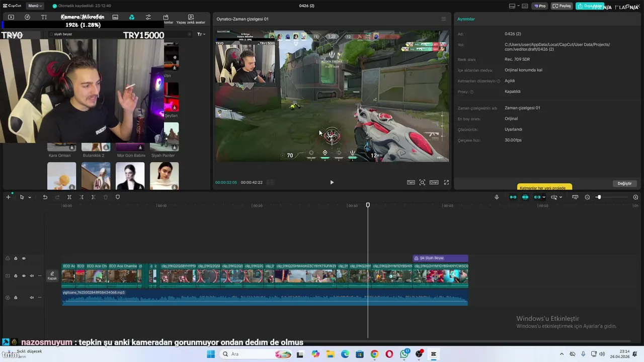Switch to the Media tab

pyautogui.click(x=11, y=17)
